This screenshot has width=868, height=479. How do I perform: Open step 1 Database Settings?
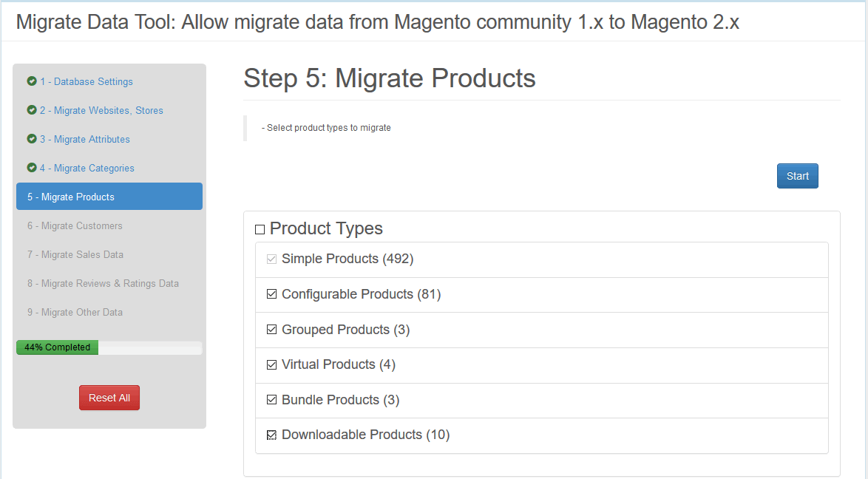pos(87,81)
